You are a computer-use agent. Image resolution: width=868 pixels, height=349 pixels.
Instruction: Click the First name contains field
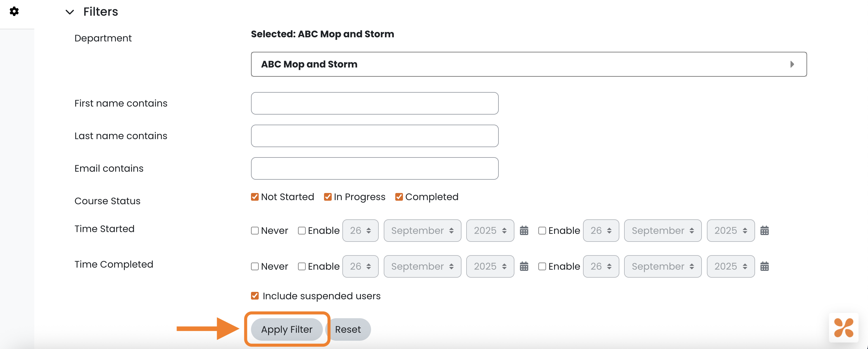coord(375,103)
